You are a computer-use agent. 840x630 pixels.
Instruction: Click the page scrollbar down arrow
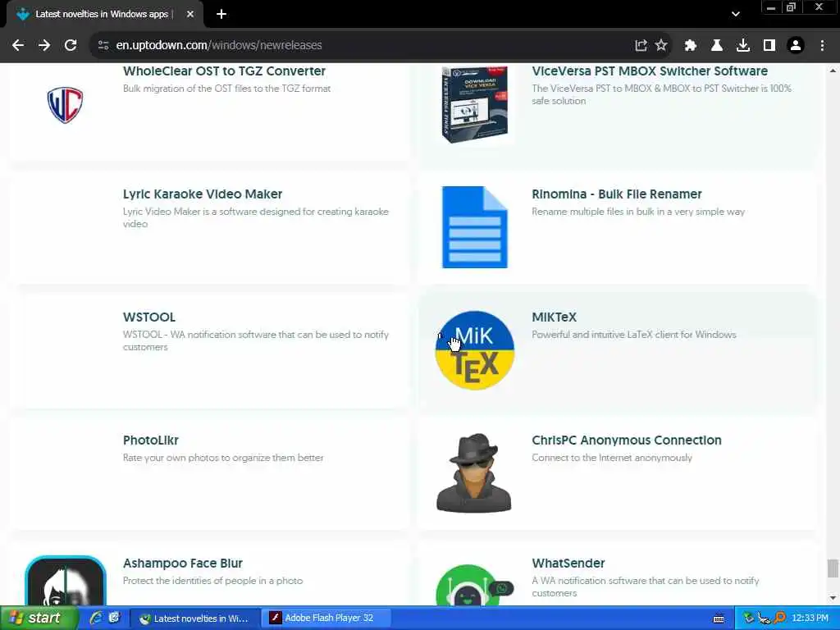tap(833, 598)
